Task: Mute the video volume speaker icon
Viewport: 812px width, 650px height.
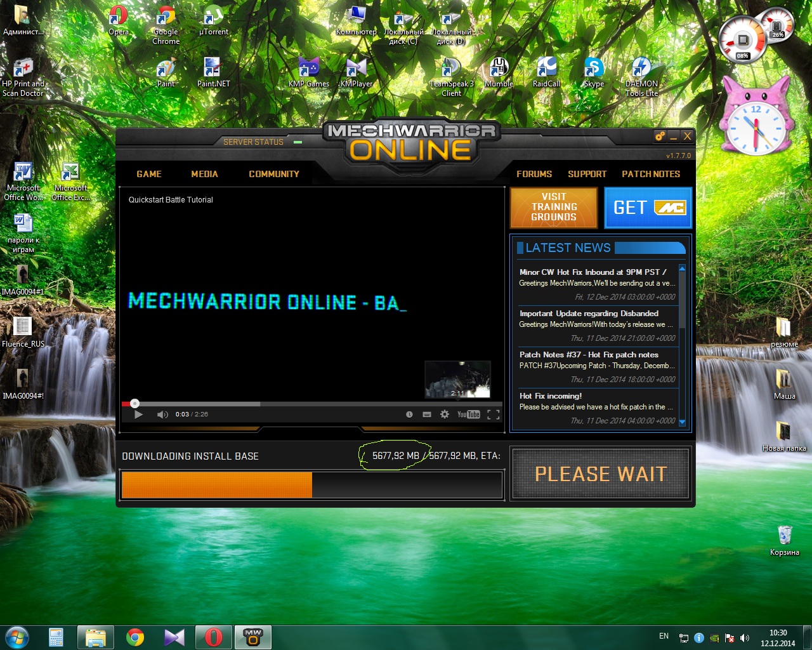Action: point(162,415)
